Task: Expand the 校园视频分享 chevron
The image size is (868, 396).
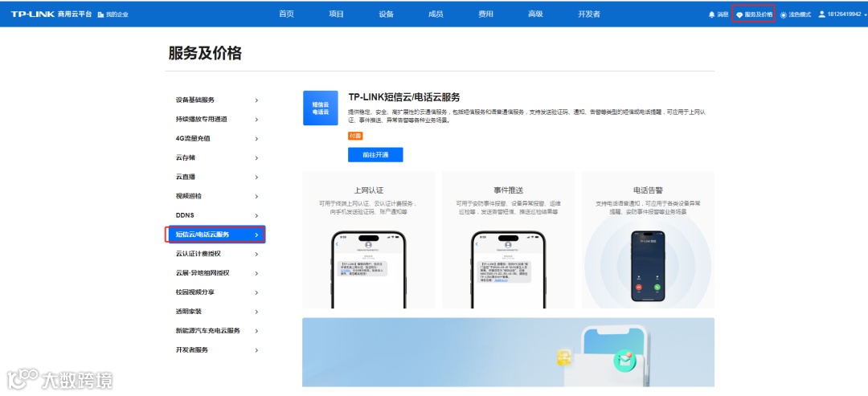Action: pyautogui.click(x=256, y=292)
